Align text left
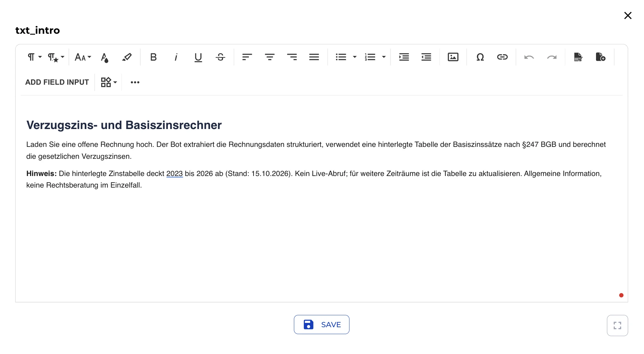 click(x=247, y=57)
